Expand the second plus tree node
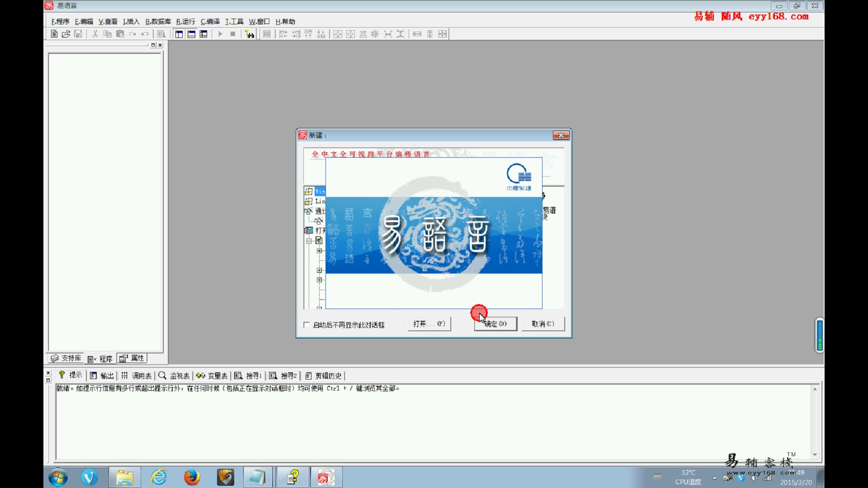The height and width of the screenshot is (488, 868). [319, 270]
